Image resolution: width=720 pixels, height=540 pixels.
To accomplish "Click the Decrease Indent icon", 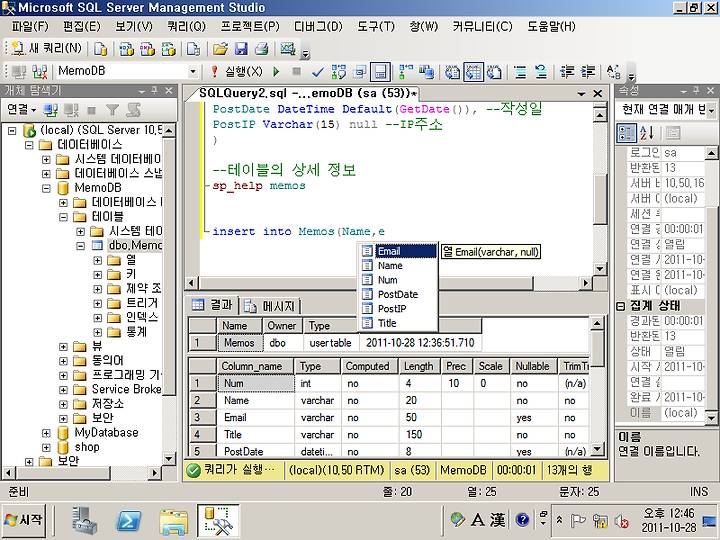I will tap(567, 72).
